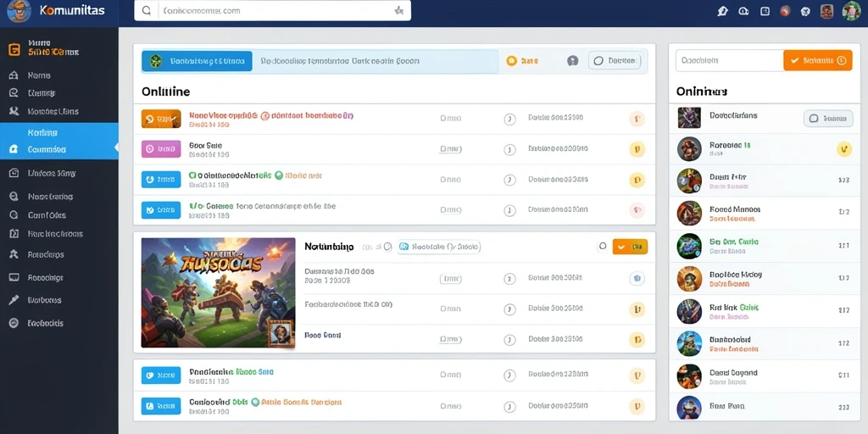Image resolution: width=868 pixels, height=434 pixels.
Task: Click the orange badge in the first Online row
Action: [161, 119]
